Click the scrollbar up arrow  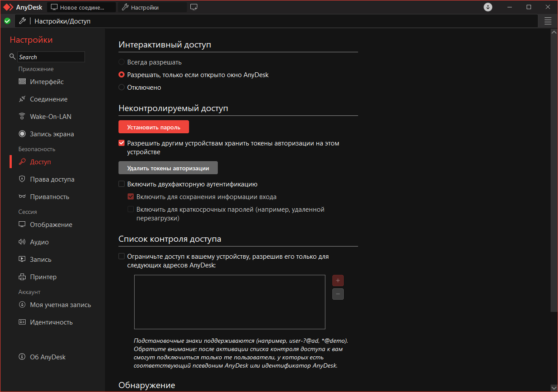point(554,33)
